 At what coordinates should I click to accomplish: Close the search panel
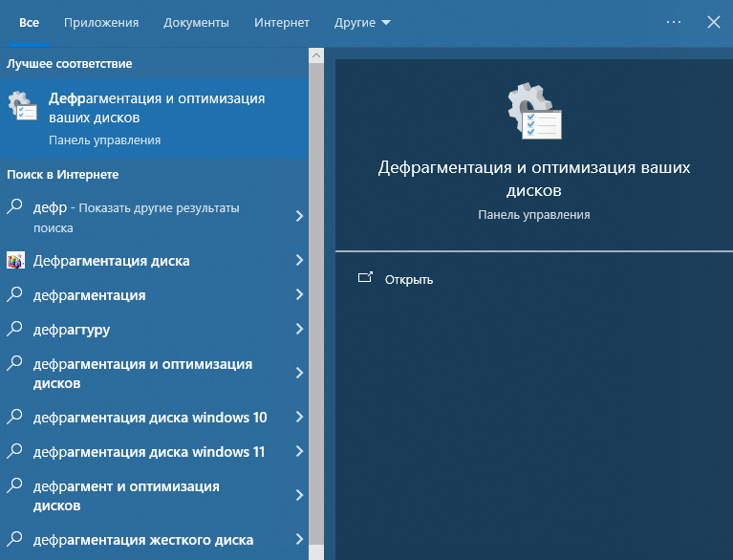(713, 22)
